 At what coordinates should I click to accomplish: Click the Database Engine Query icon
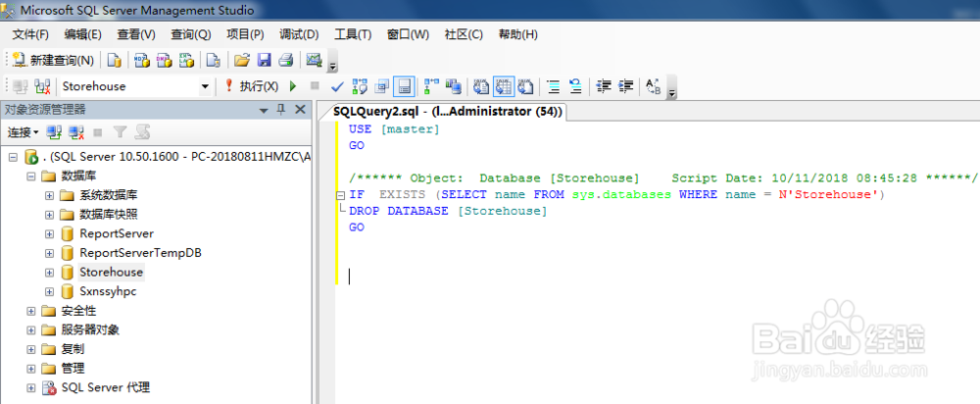[x=114, y=60]
